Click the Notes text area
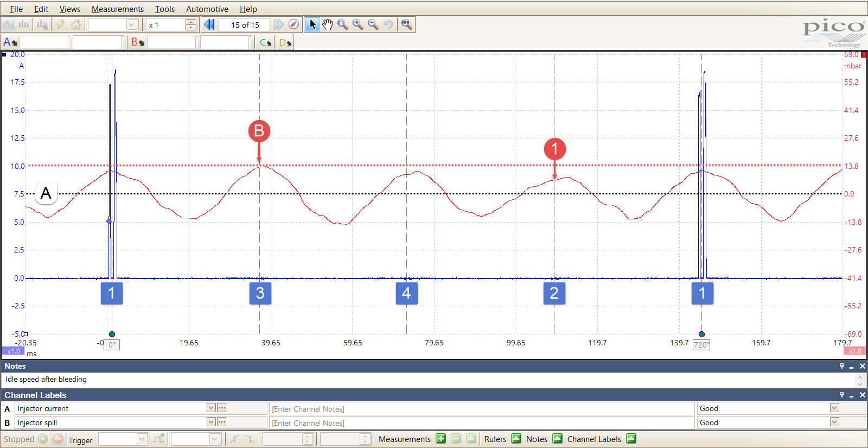Screen dimensions: 868x448 427,380
